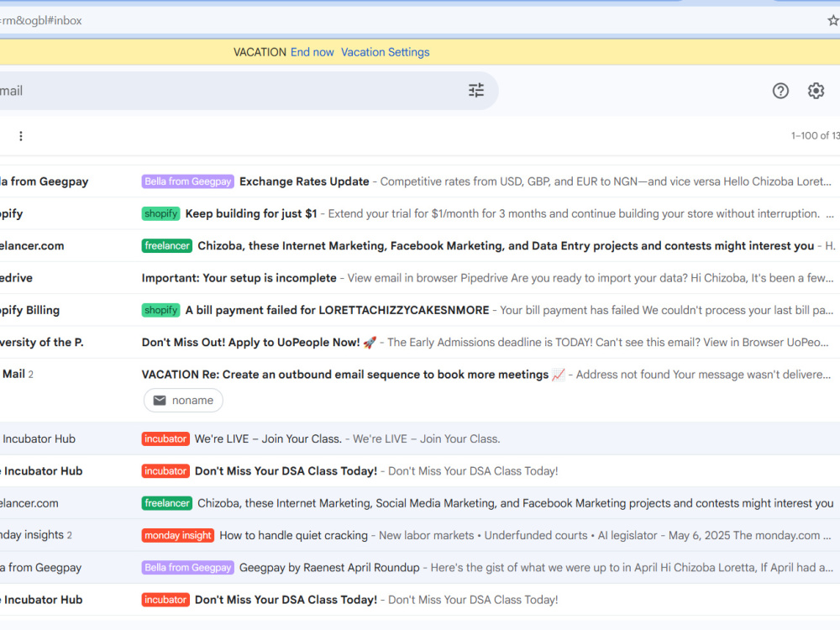Click the browser address bar URL
The height and width of the screenshot is (630, 840).
(x=41, y=20)
